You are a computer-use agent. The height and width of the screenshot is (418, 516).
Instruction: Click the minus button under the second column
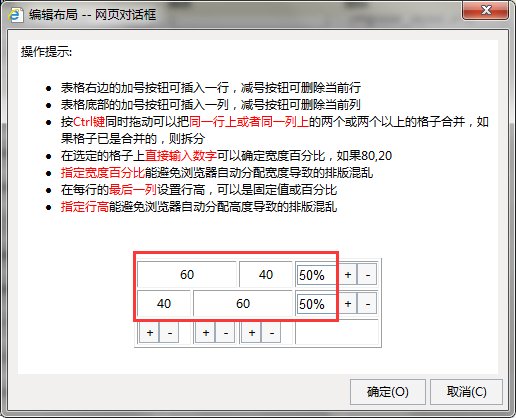tap(226, 332)
